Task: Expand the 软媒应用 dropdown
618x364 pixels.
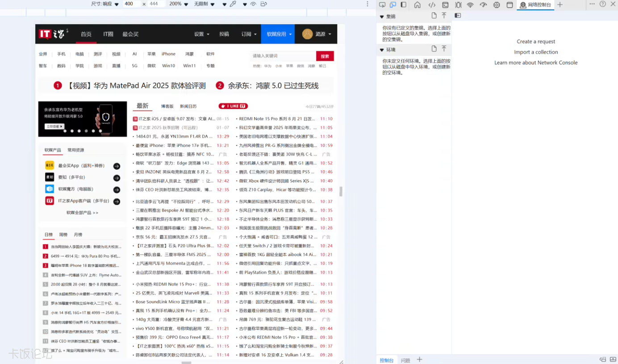Action: (278, 34)
